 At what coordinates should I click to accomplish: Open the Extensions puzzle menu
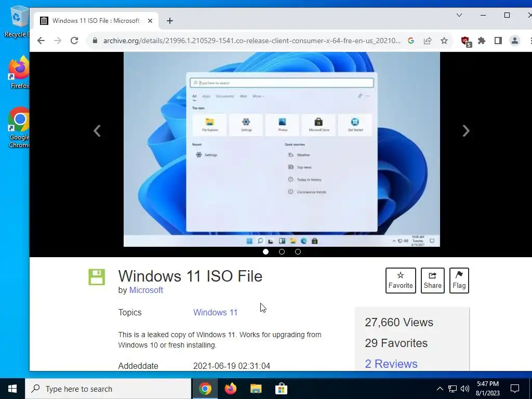[482, 41]
